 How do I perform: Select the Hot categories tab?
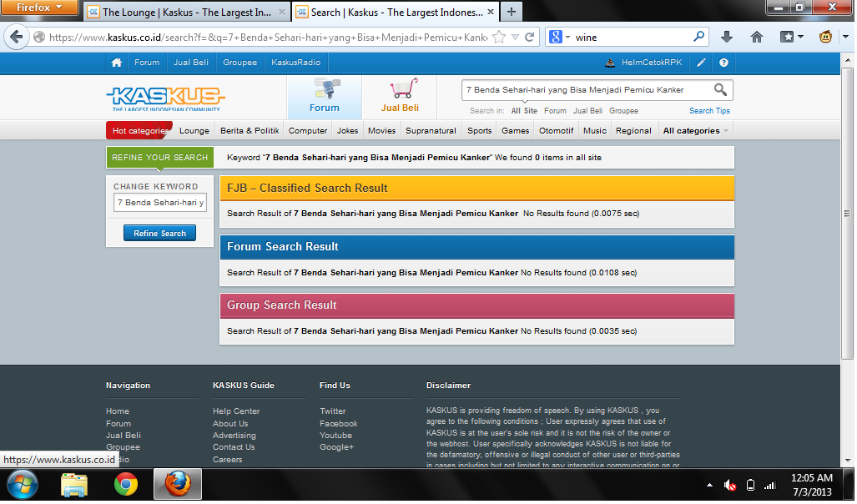[139, 131]
